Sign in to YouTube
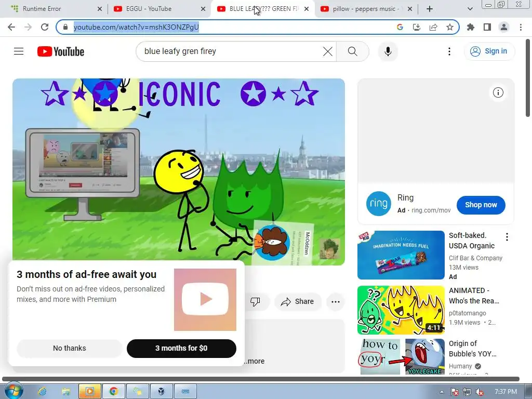Image resolution: width=532 pixels, height=399 pixels. click(489, 51)
